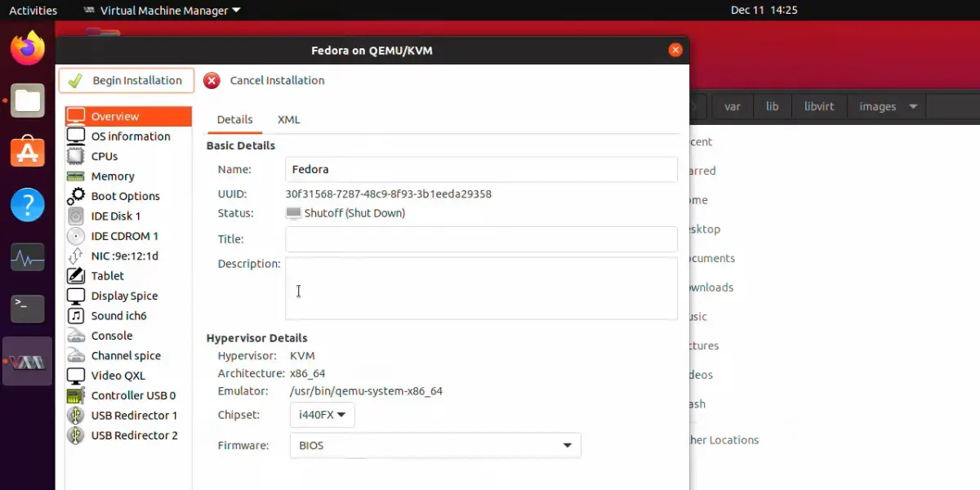980x490 pixels.
Task: Close the Fedora on QEMU/KVM window
Action: pos(675,50)
